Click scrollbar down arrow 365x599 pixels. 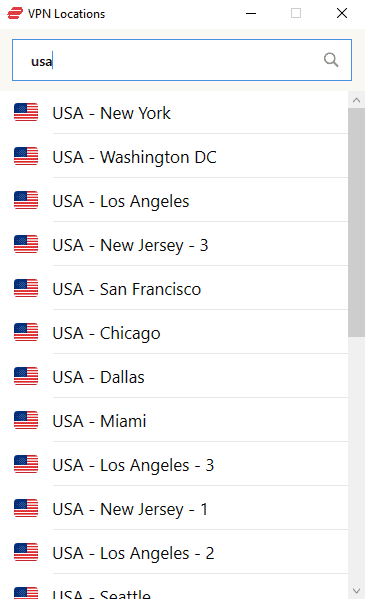pyautogui.click(x=356, y=591)
